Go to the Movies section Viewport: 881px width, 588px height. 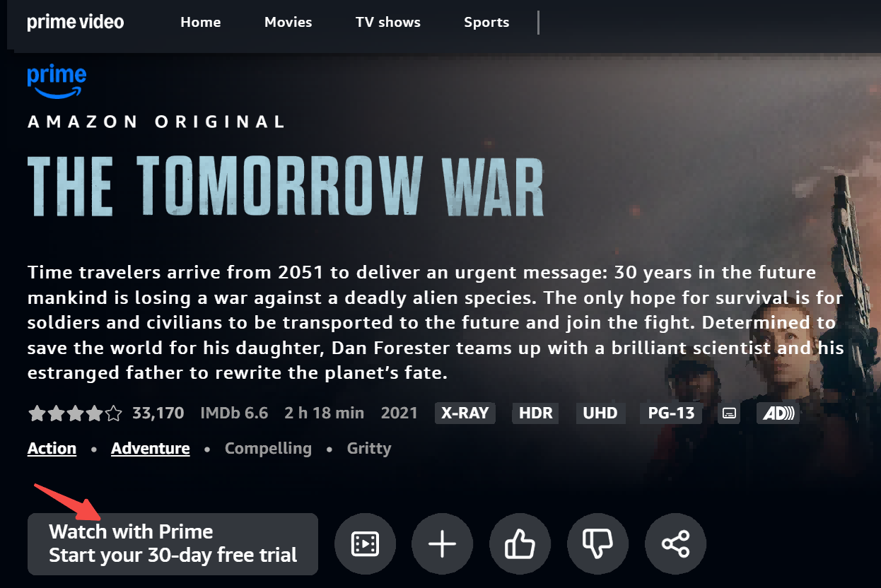tap(288, 22)
